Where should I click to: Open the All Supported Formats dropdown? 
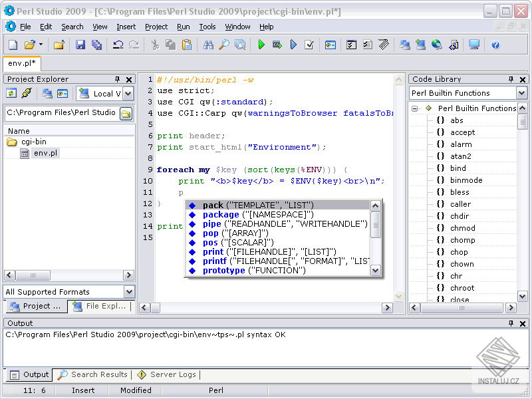(128, 291)
